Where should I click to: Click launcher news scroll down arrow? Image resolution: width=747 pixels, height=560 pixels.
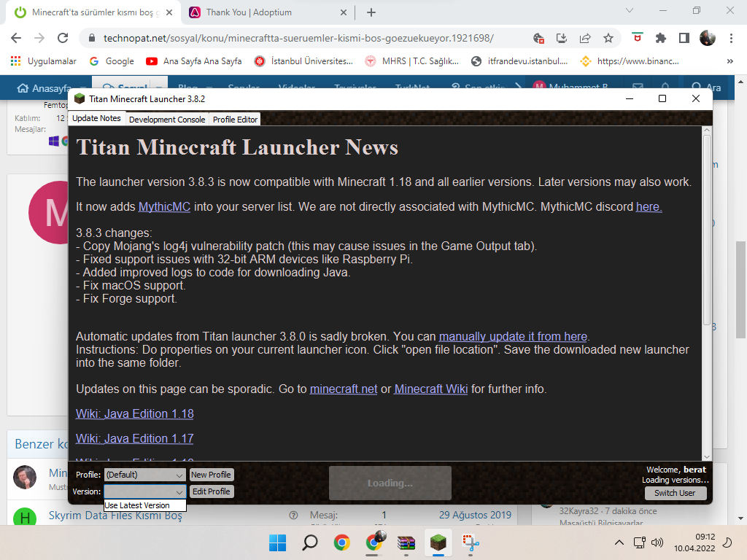(x=707, y=456)
